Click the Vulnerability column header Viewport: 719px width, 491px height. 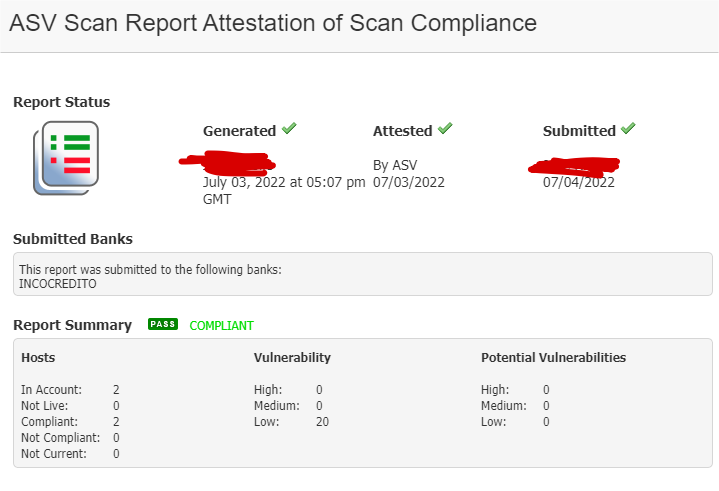click(x=292, y=357)
